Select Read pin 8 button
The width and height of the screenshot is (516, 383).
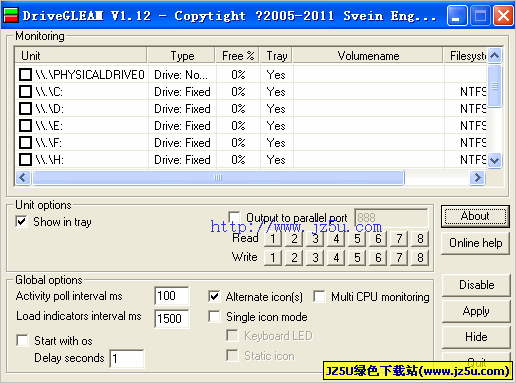tap(420, 238)
